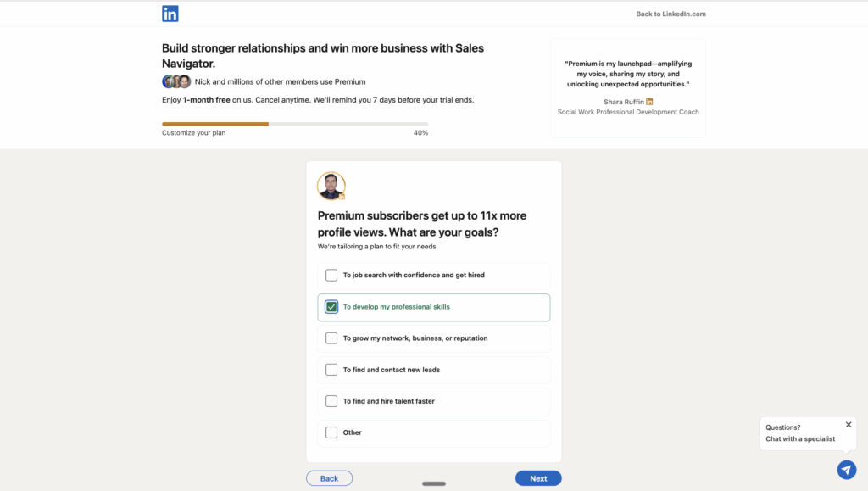
Task: Enable the find and contact new leads checkbox
Action: 331,370
